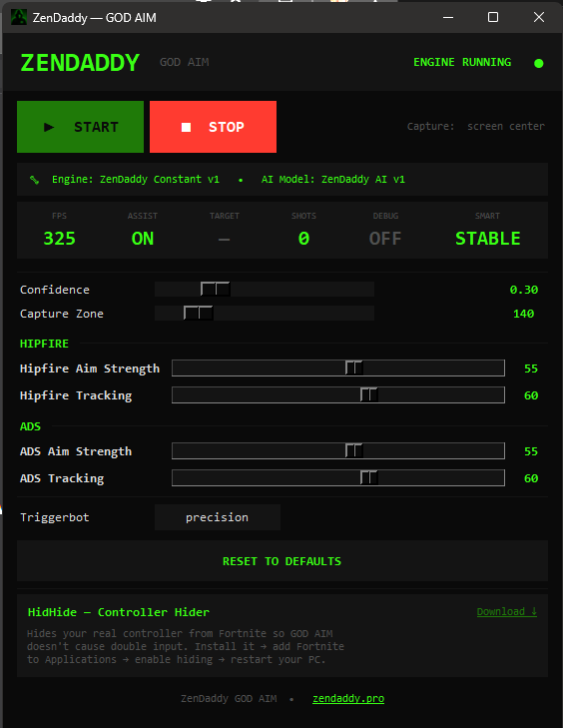Click the HidHide — Controller Hider heading
This screenshot has width=563, height=728.
point(119,612)
